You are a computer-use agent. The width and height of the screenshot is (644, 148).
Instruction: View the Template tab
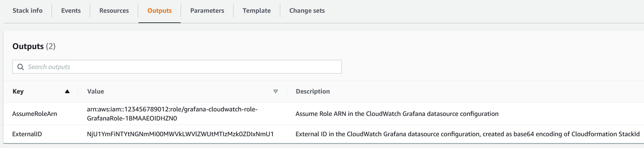[257, 11]
